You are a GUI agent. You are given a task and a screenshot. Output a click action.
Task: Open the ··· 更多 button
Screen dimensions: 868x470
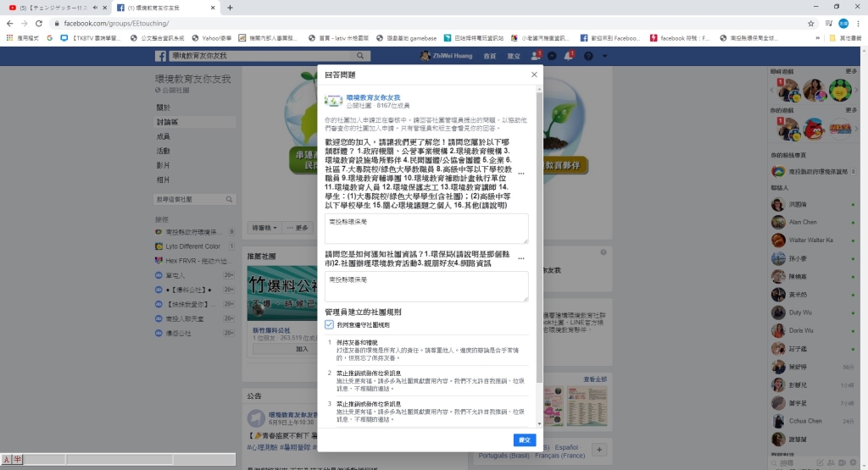[298, 228]
